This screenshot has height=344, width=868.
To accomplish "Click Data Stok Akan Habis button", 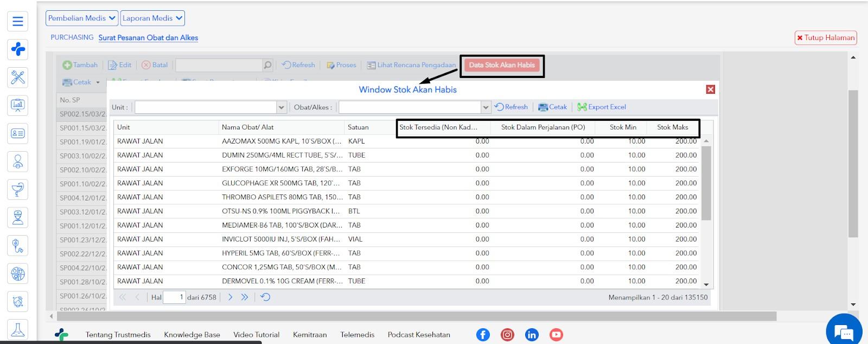I will (502, 65).
